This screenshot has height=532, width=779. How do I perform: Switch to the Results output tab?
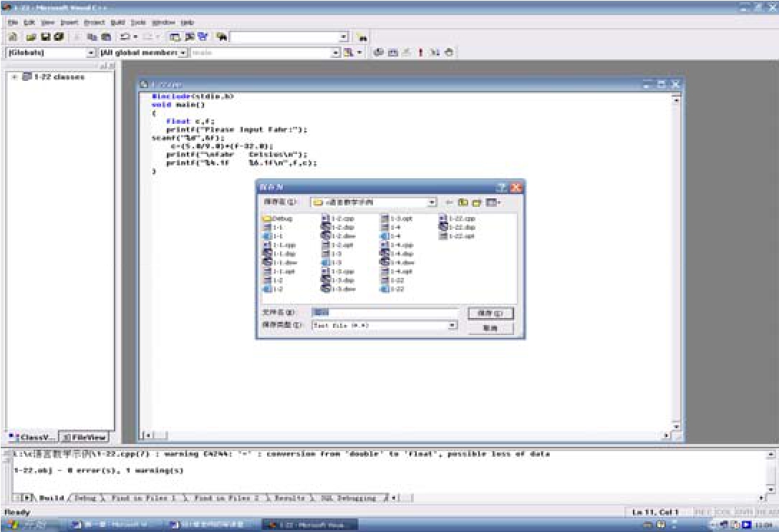pos(289,498)
